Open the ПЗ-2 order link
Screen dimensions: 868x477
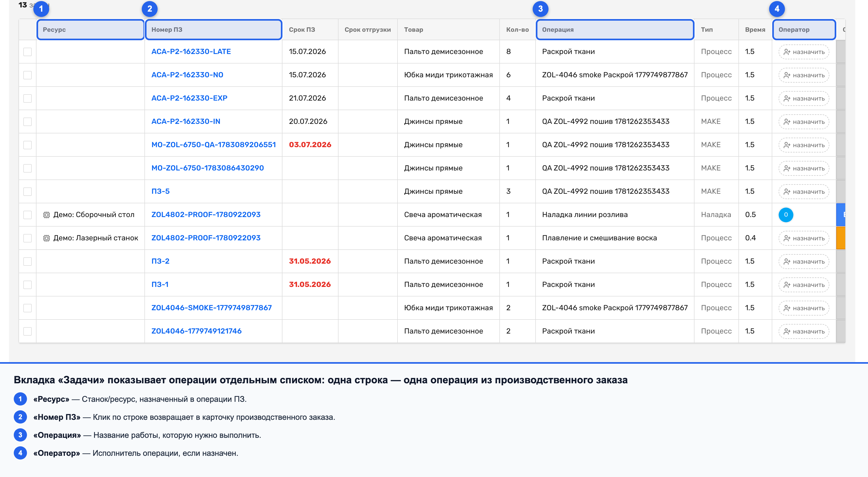[x=160, y=261]
